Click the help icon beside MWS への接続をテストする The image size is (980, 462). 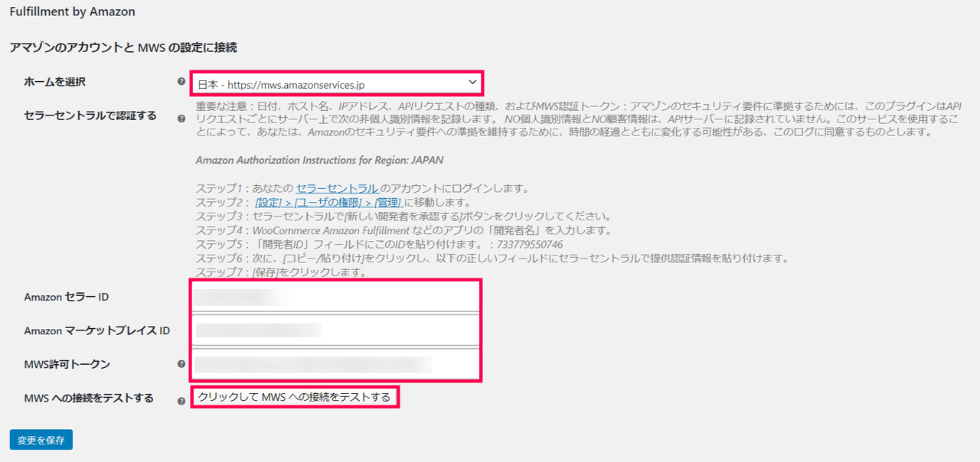coord(181,401)
